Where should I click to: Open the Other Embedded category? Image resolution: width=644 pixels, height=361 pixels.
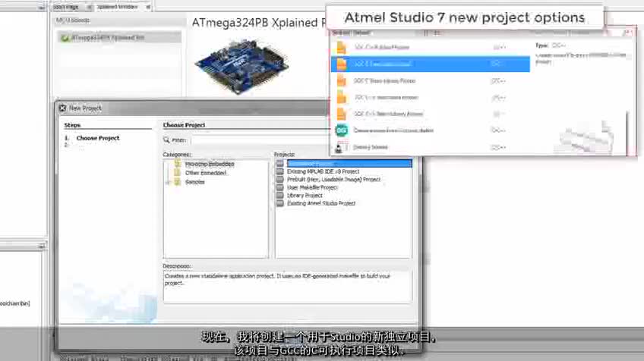[x=206, y=173]
